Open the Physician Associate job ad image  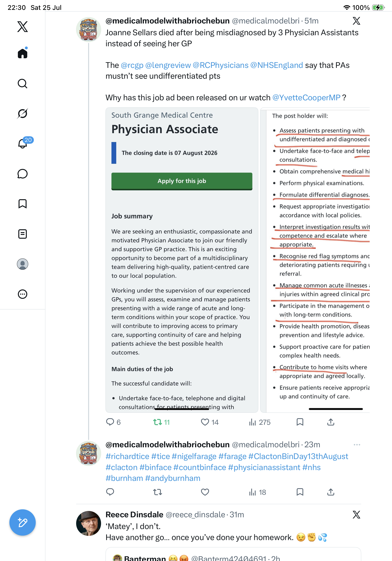pos(182,260)
